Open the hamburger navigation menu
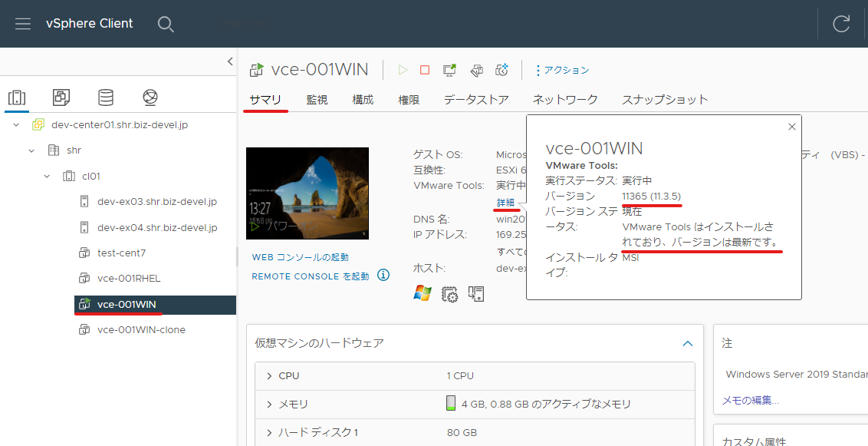Viewport: 868px width, 446px height. (23, 24)
